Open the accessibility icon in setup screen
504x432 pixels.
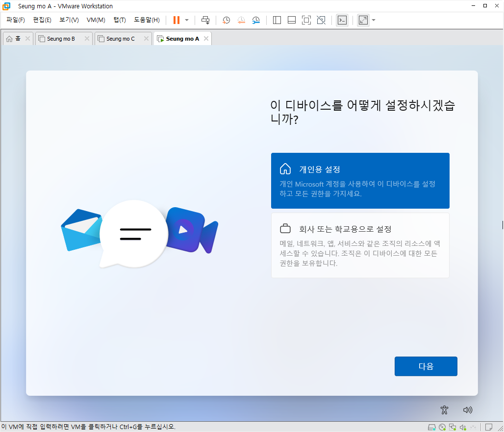(x=444, y=410)
